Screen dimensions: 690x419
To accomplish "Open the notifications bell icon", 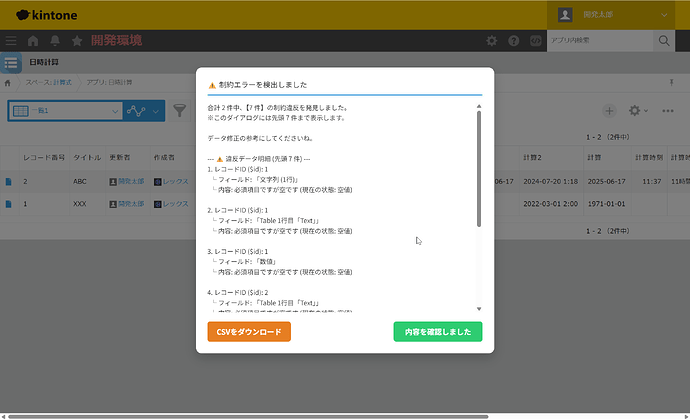I will (55, 41).
